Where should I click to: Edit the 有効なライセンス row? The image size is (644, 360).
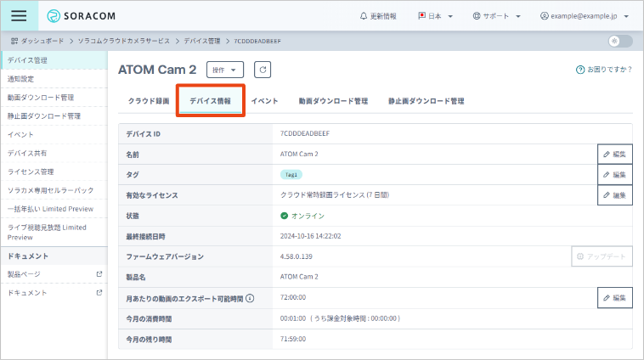pos(615,195)
